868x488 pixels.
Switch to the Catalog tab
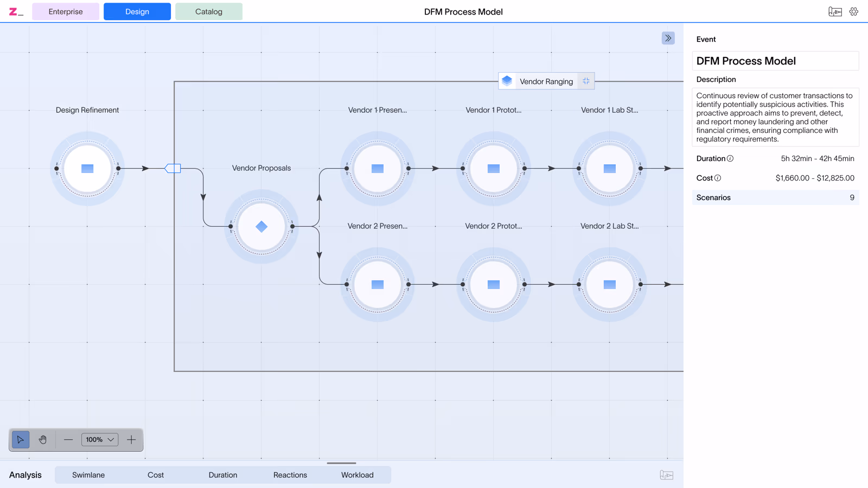click(x=209, y=11)
